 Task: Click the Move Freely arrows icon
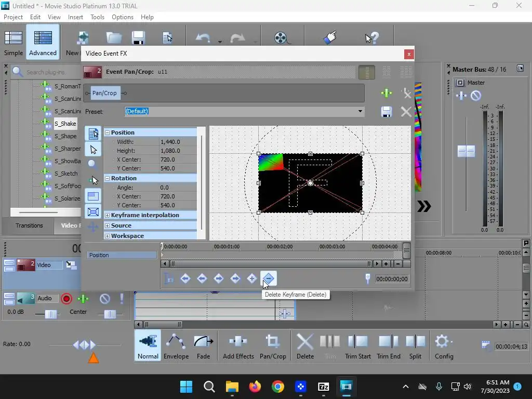coord(93,227)
